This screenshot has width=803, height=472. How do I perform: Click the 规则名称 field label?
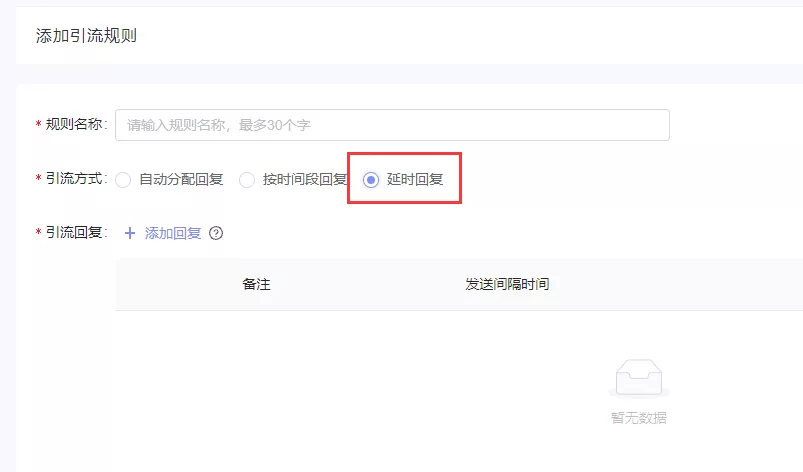(74, 124)
